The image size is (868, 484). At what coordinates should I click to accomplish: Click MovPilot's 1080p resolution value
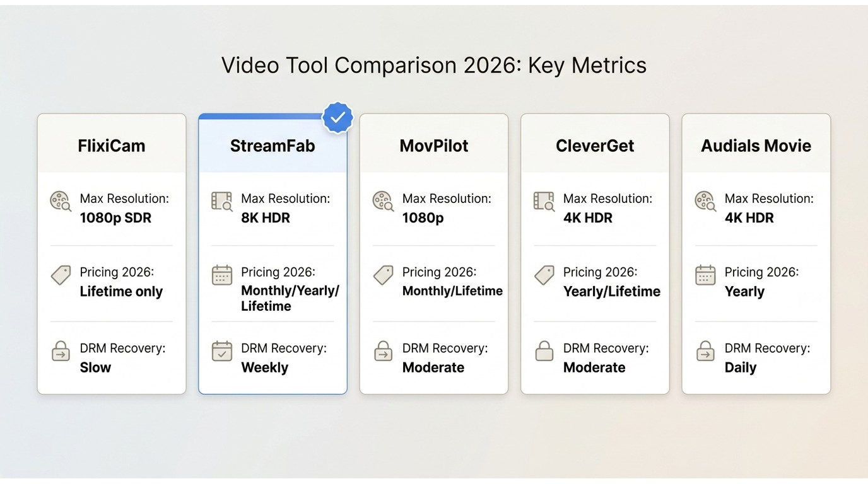[423, 218]
